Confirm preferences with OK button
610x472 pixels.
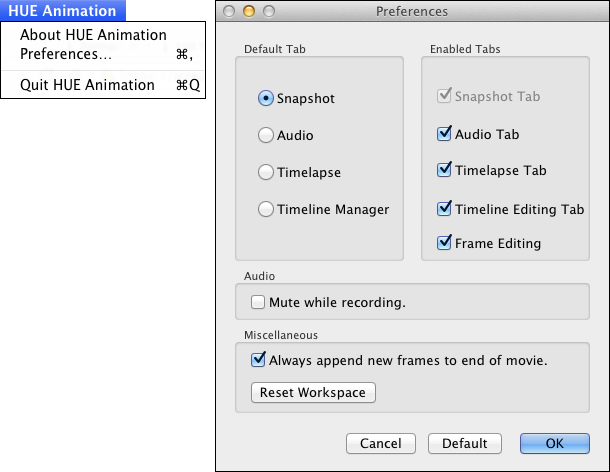point(555,443)
